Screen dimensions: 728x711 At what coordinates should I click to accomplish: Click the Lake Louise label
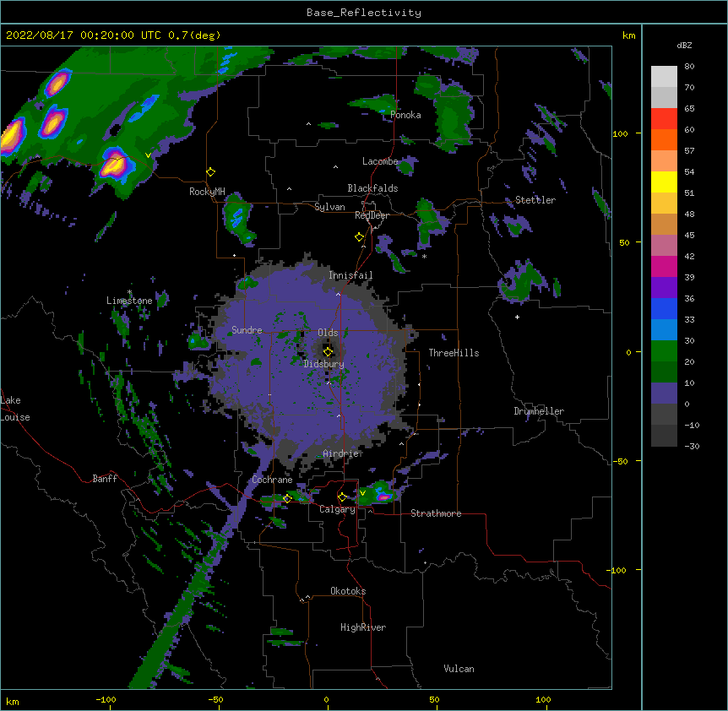click(15, 409)
